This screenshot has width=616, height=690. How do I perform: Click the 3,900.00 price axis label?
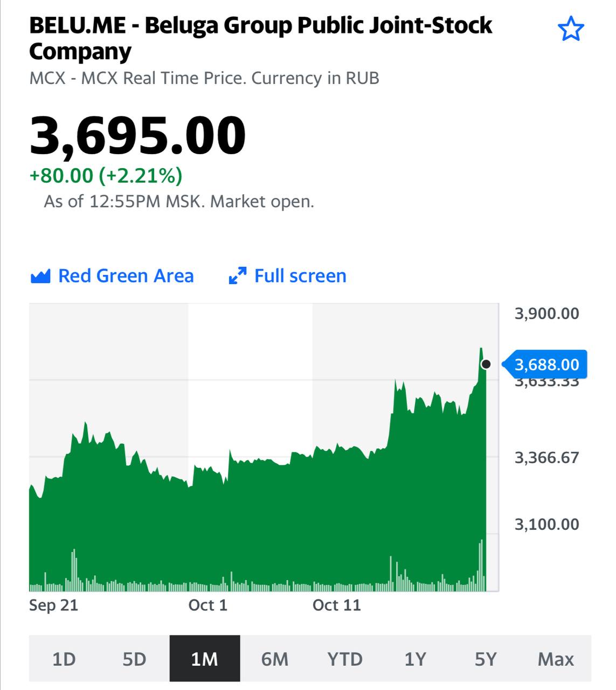coord(547,314)
